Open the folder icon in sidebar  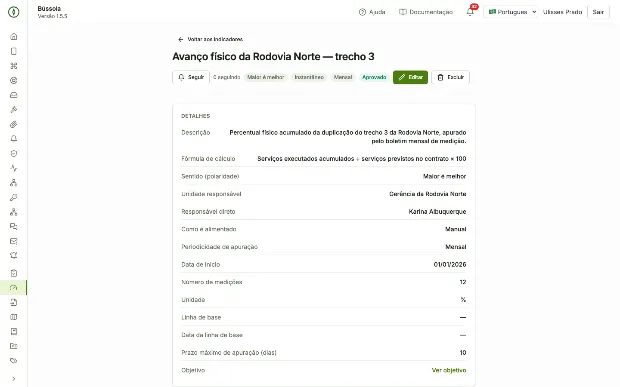(x=13, y=346)
